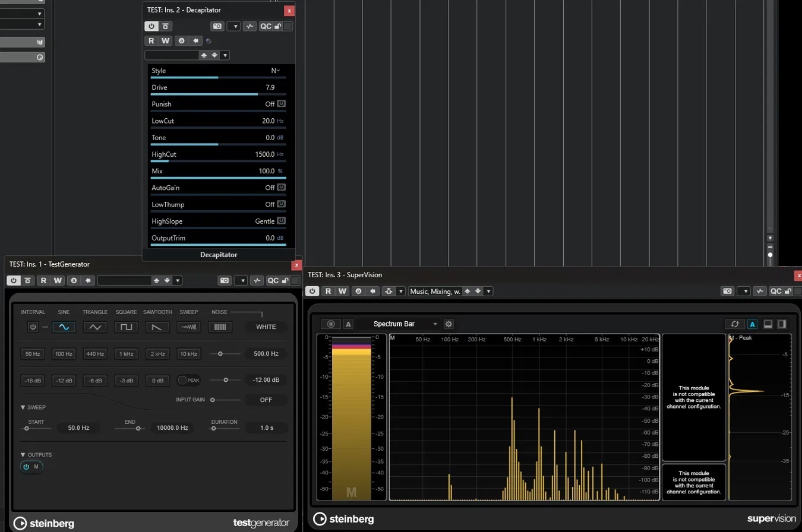802x532 pixels.
Task: Take a snapshot of TestGenerator settings
Action: tap(225, 281)
